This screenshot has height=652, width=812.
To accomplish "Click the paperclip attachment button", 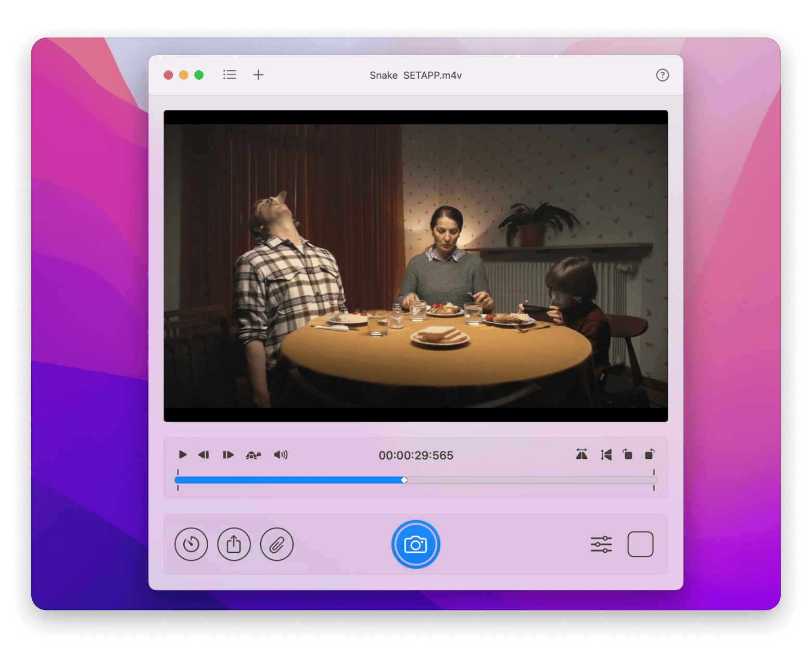I will 276,544.
